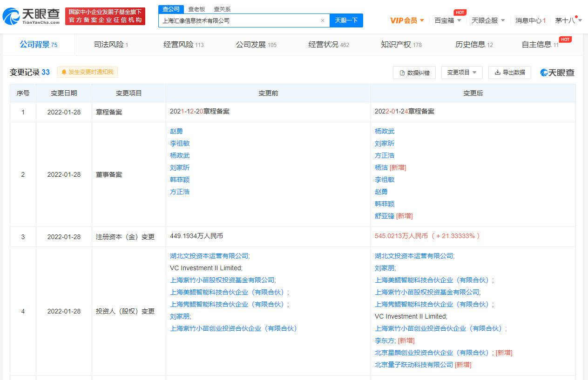
Task: Open 北京量子跃动科技有限公司 link
Action: (414, 365)
